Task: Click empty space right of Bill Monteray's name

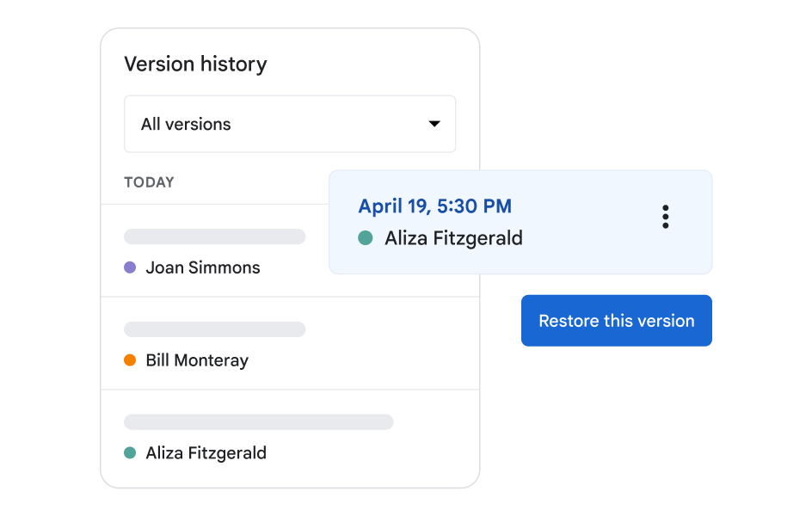Action: pos(361,360)
